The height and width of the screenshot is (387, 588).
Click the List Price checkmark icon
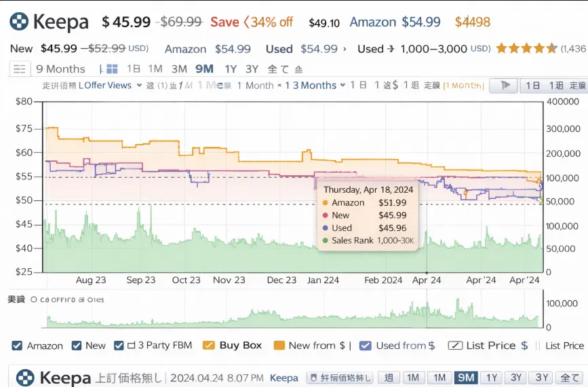pos(455,346)
